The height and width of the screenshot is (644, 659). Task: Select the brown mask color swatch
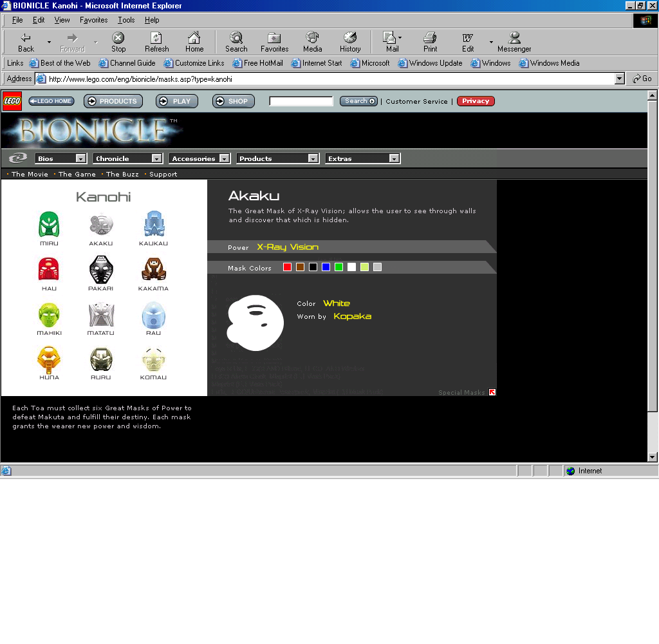point(300,267)
